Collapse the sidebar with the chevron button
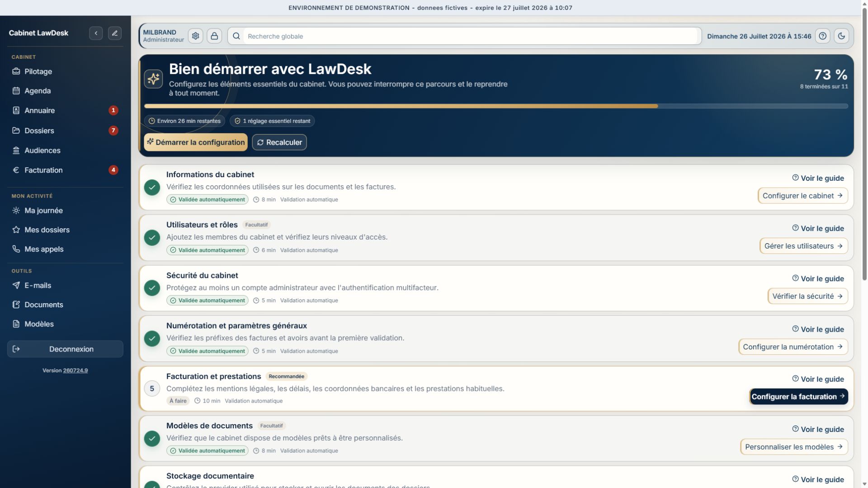 pos(96,33)
